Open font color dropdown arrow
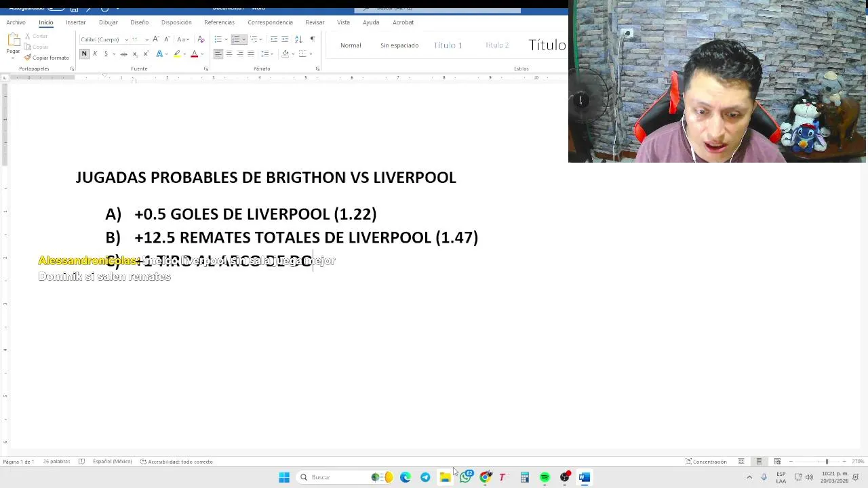 coord(202,54)
